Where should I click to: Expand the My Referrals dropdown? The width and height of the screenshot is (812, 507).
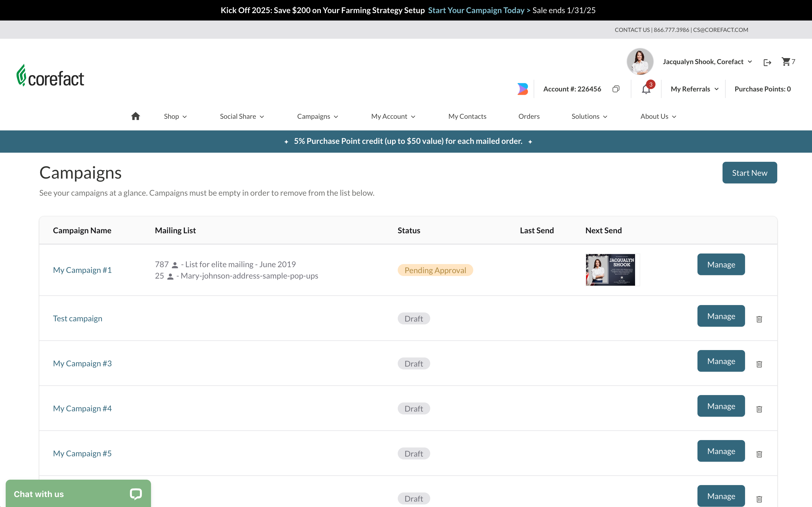(x=694, y=89)
